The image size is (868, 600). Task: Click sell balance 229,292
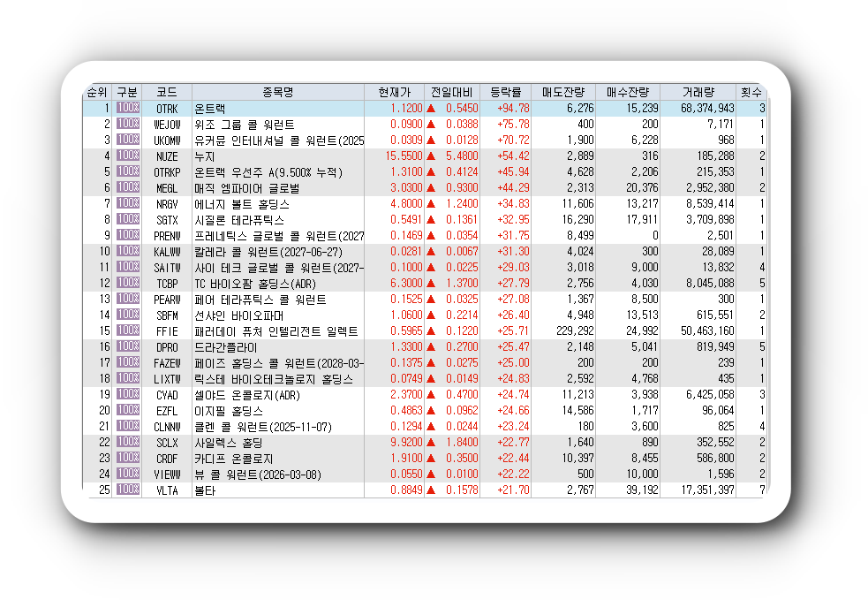575,331
